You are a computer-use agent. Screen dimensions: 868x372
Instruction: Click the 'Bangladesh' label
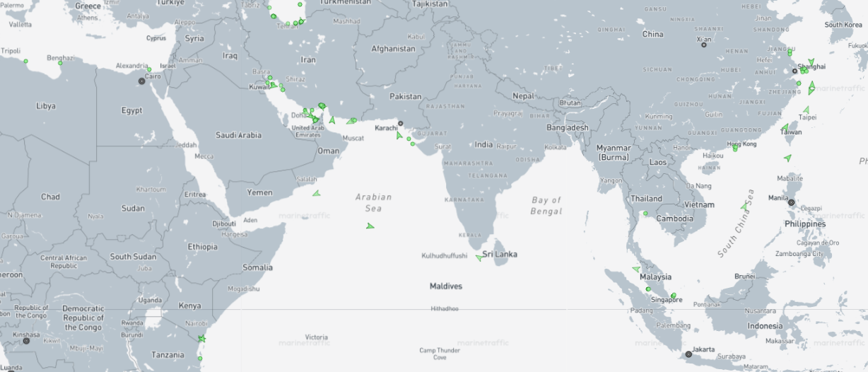[x=567, y=127]
